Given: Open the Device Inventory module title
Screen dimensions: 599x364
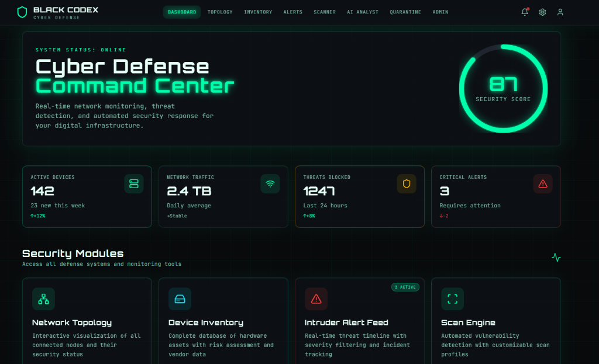Looking at the screenshot, I should [206, 323].
